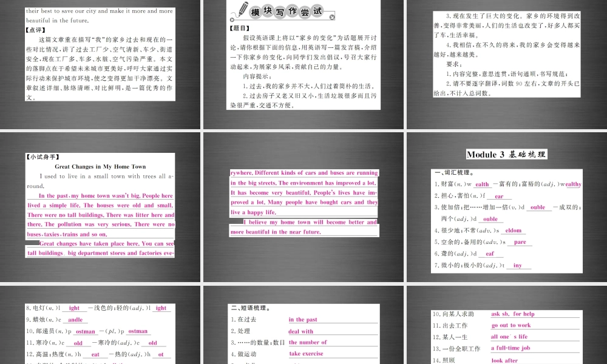Click the 【小试身手】 label
Viewport: 607px width, 364px height.
(41, 156)
